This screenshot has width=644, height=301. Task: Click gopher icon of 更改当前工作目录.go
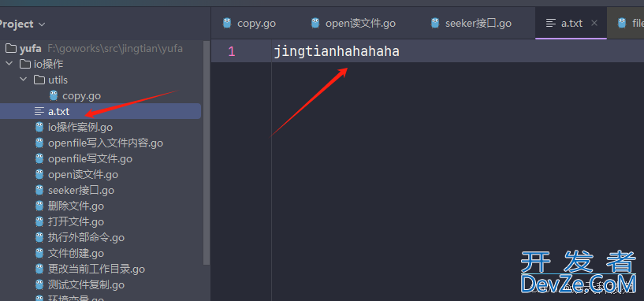point(39,269)
